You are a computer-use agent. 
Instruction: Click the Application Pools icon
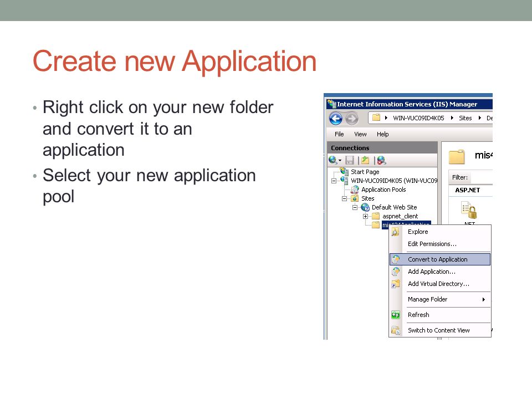point(355,190)
